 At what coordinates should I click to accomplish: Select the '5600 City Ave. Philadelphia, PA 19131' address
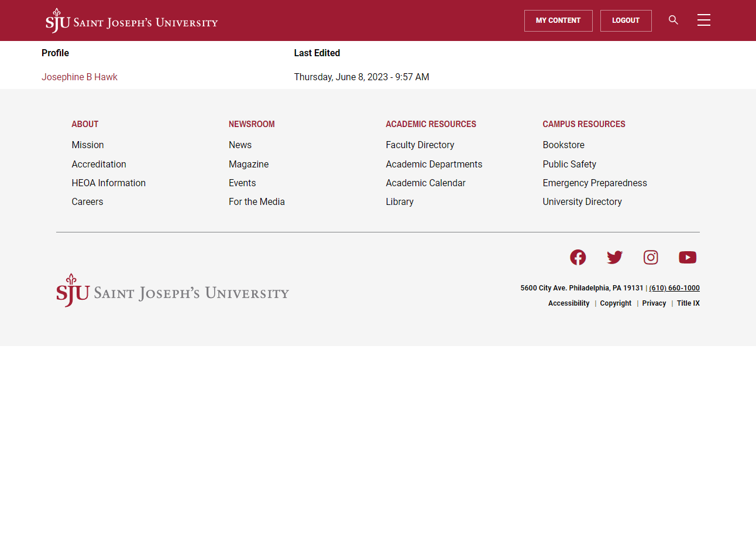[x=582, y=288]
